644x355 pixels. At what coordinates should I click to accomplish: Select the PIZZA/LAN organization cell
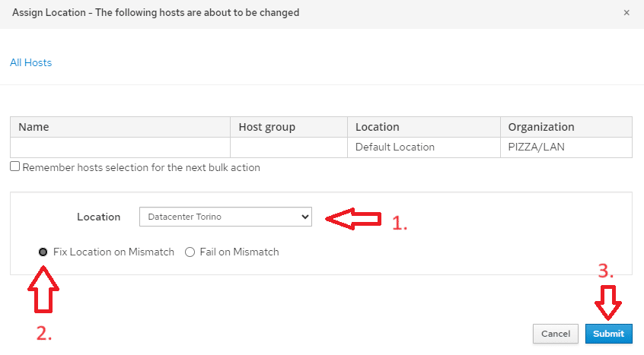click(x=566, y=147)
